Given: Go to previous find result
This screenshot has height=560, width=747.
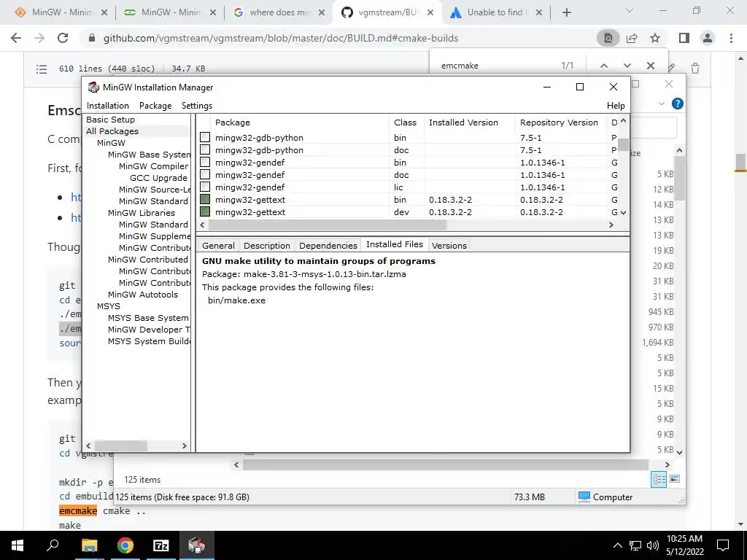Looking at the screenshot, I should click(603, 66).
